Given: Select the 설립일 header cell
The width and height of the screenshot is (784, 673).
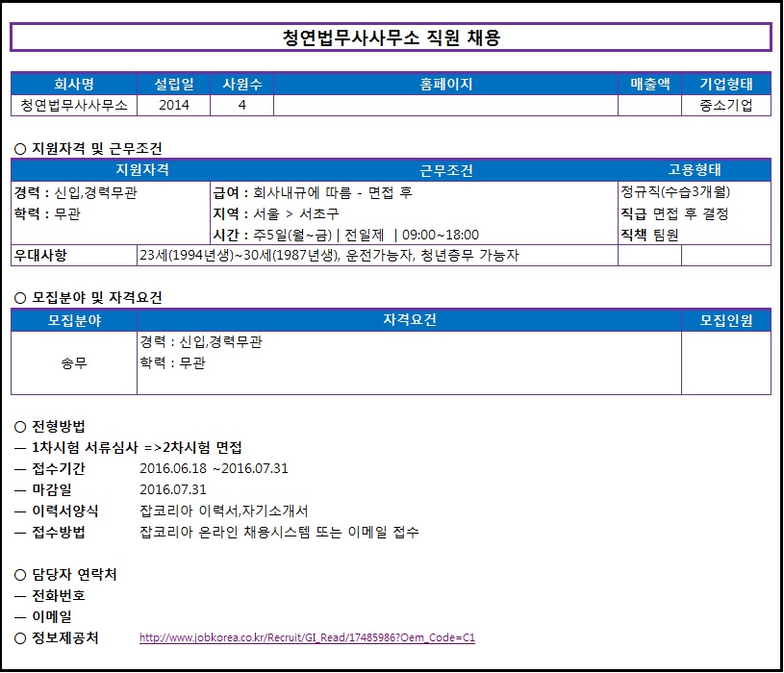Looking at the screenshot, I should pos(174,85).
